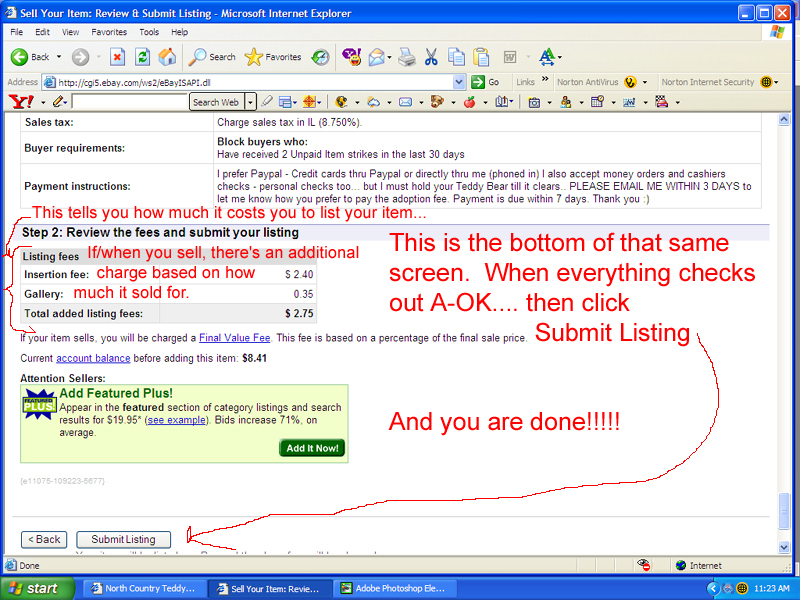Click in the Yahoo search input field
800x600 pixels.
coord(130,102)
